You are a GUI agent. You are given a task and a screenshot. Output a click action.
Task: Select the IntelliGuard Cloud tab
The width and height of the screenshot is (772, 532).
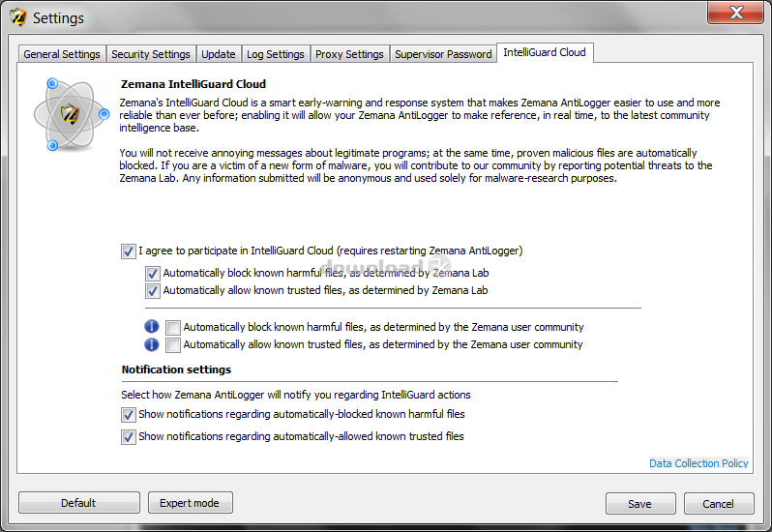(545, 52)
